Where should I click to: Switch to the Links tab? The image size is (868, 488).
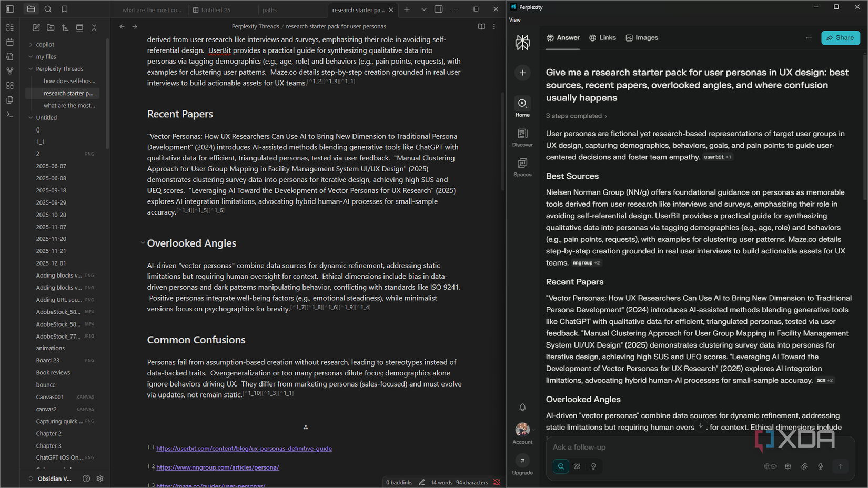pyautogui.click(x=602, y=37)
